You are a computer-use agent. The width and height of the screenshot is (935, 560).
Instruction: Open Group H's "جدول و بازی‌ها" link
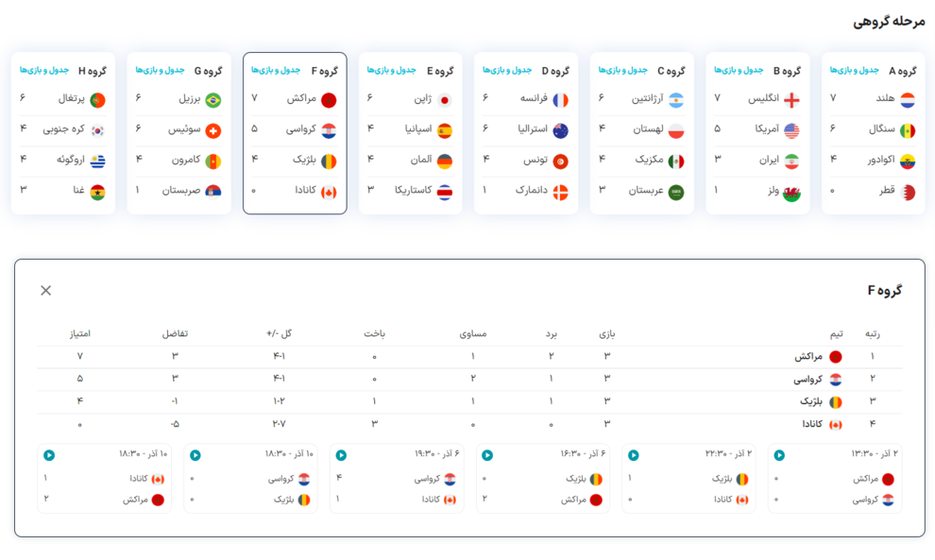tap(44, 71)
